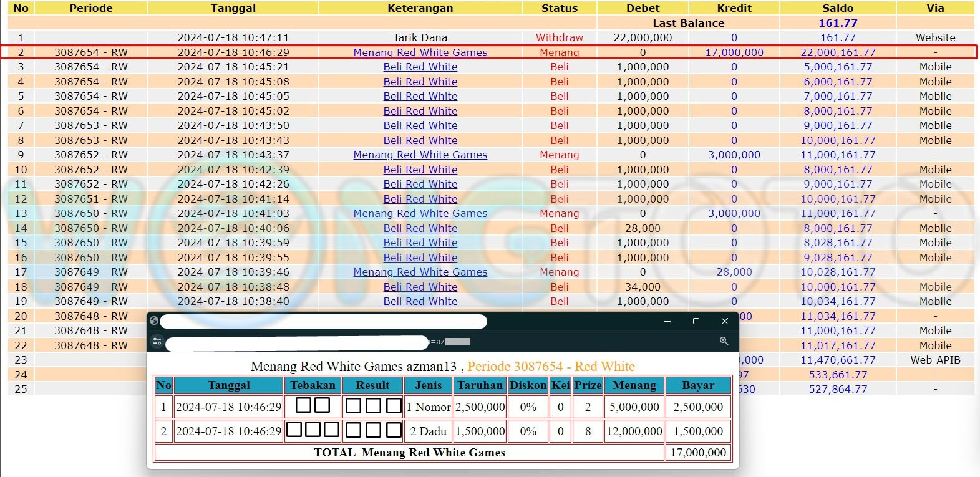Screen dimensions: 980x477
Task: Click the zoom magnifier icon in popup window
Action: pyautogui.click(x=724, y=341)
